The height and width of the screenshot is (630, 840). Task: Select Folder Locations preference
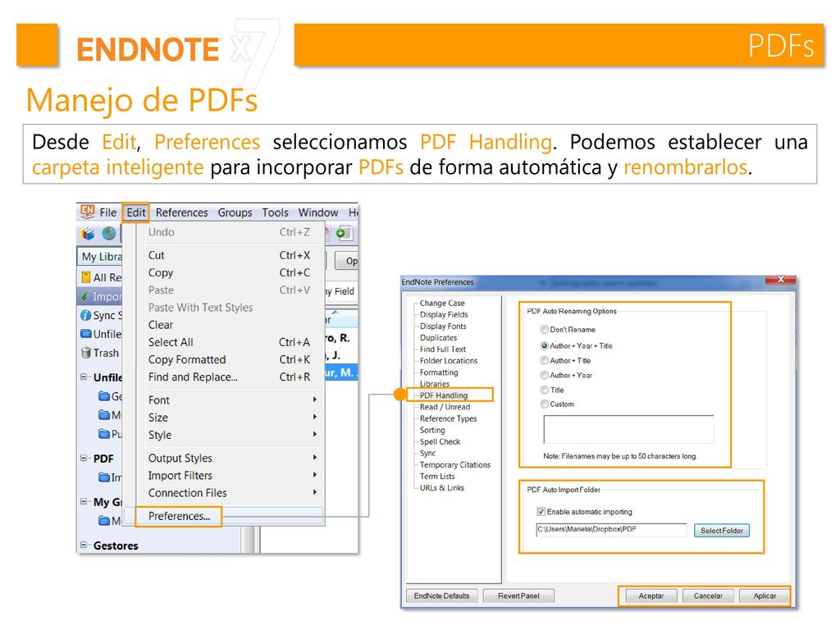(449, 361)
